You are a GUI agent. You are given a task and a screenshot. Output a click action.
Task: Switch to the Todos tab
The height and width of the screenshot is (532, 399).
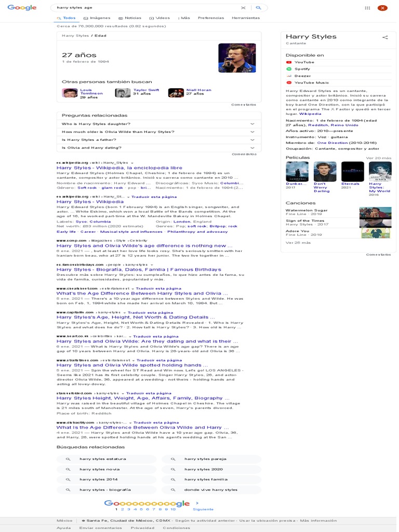[66, 18]
